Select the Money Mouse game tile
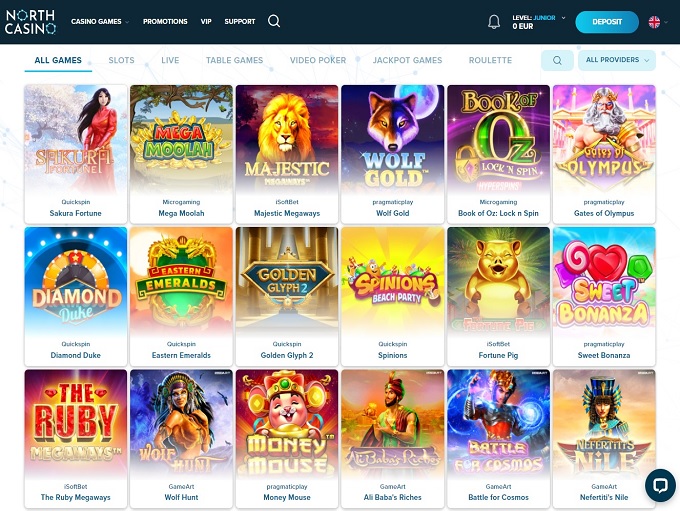The width and height of the screenshot is (680, 511). (287, 438)
